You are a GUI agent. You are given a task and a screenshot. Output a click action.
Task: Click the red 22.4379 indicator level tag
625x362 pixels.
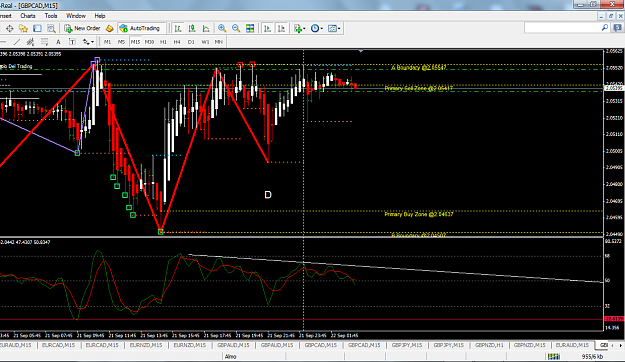614,319
